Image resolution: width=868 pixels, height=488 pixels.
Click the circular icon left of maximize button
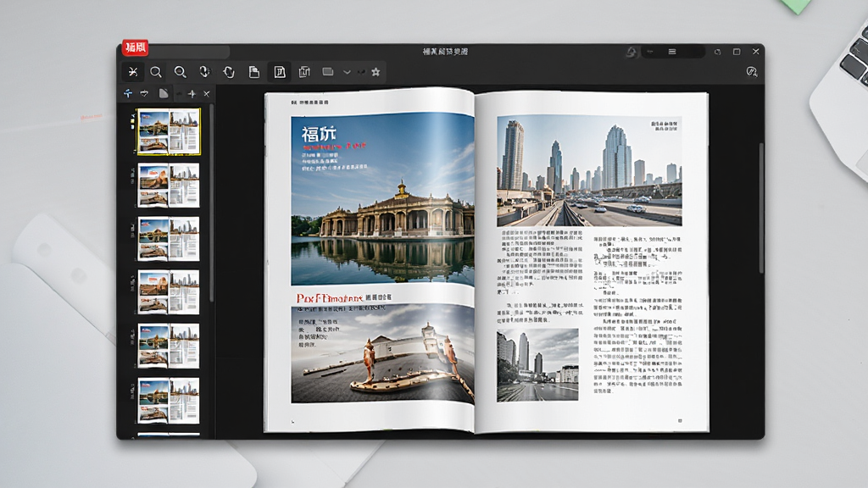click(x=717, y=52)
